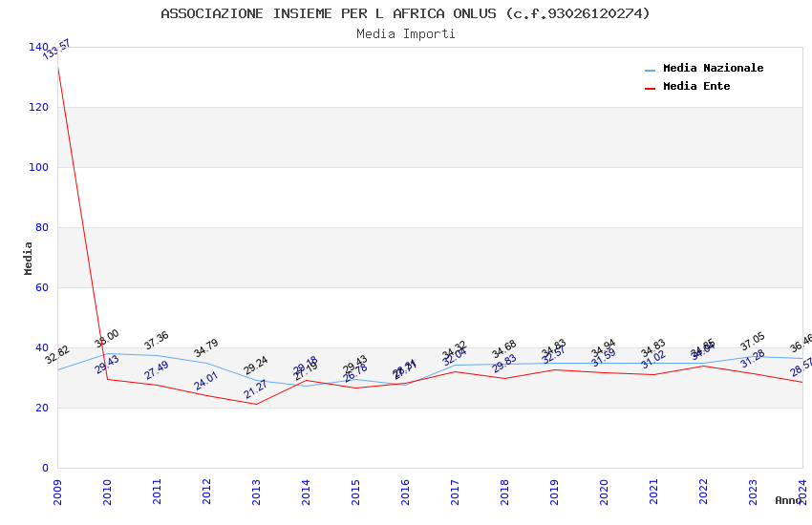Click the 40 value on the y-axis
Image resolution: width=812 pixels, height=525 pixels.
(42, 347)
